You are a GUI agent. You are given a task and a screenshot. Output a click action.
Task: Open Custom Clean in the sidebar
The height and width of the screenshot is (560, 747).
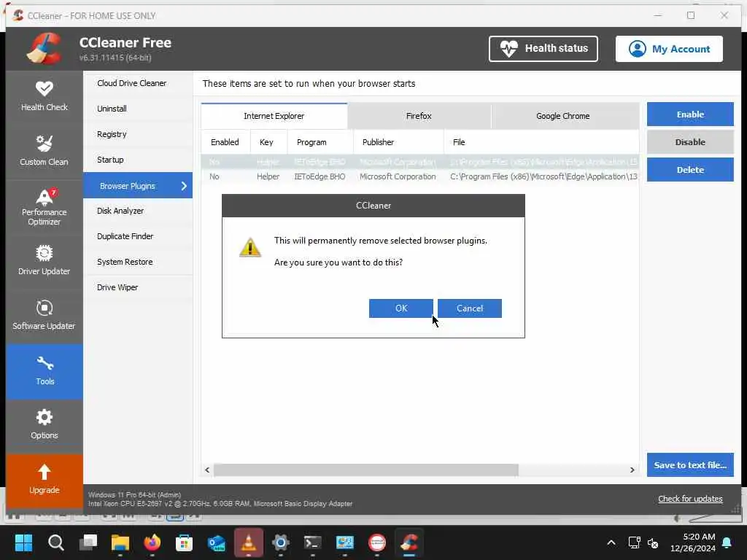click(44, 152)
